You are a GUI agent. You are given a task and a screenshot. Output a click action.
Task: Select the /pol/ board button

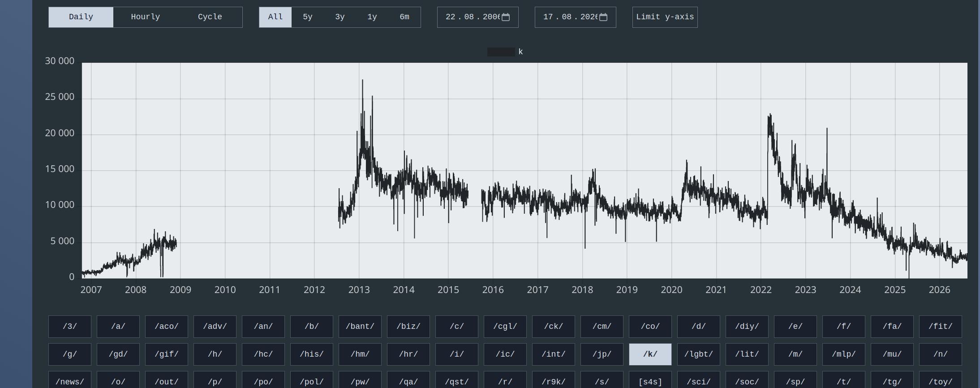pyautogui.click(x=312, y=382)
